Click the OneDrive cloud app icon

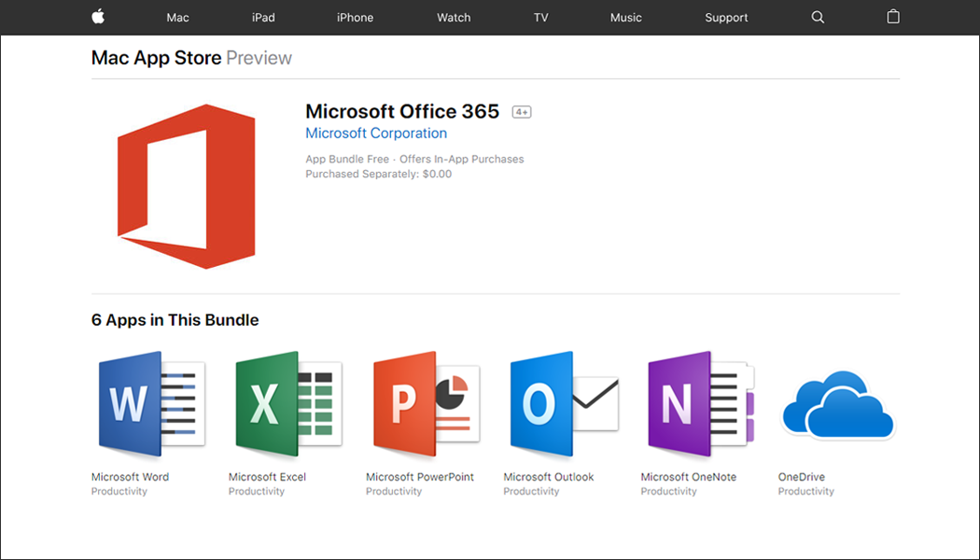pyautogui.click(x=839, y=404)
